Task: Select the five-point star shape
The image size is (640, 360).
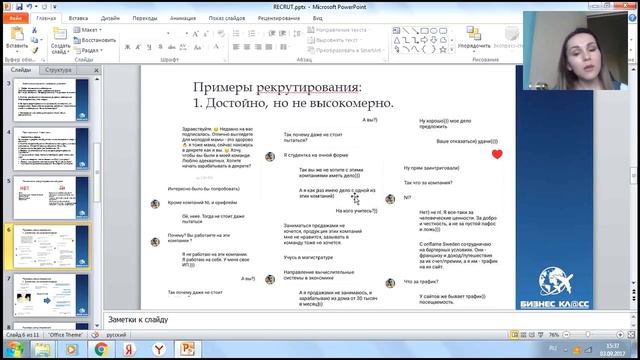Action: click(x=443, y=49)
